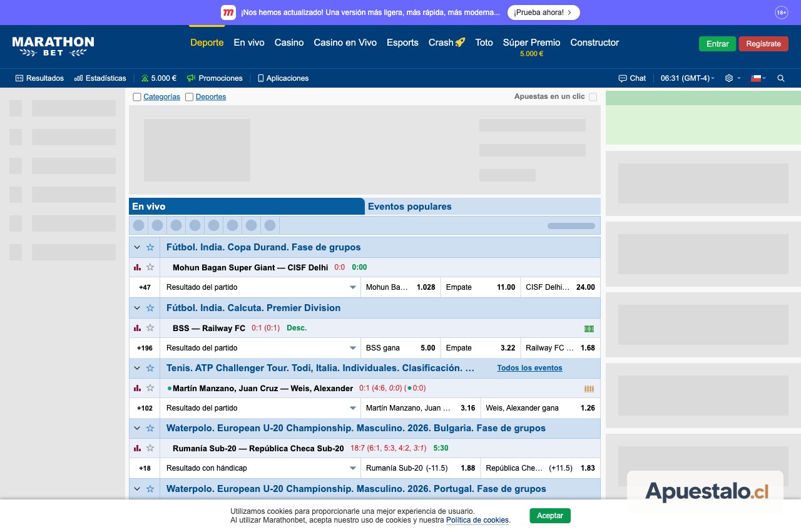Click the red 'm' app icon in banner

[x=228, y=13]
